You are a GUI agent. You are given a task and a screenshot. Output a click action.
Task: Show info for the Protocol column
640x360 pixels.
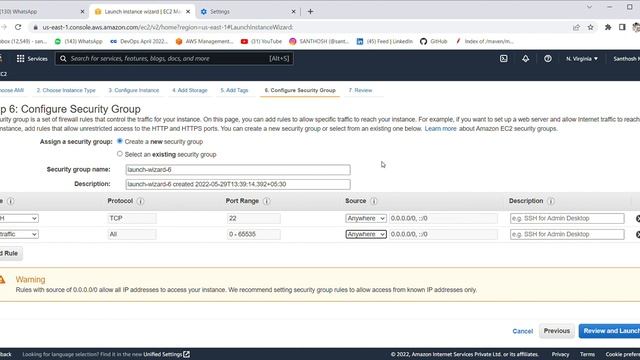[140, 201]
